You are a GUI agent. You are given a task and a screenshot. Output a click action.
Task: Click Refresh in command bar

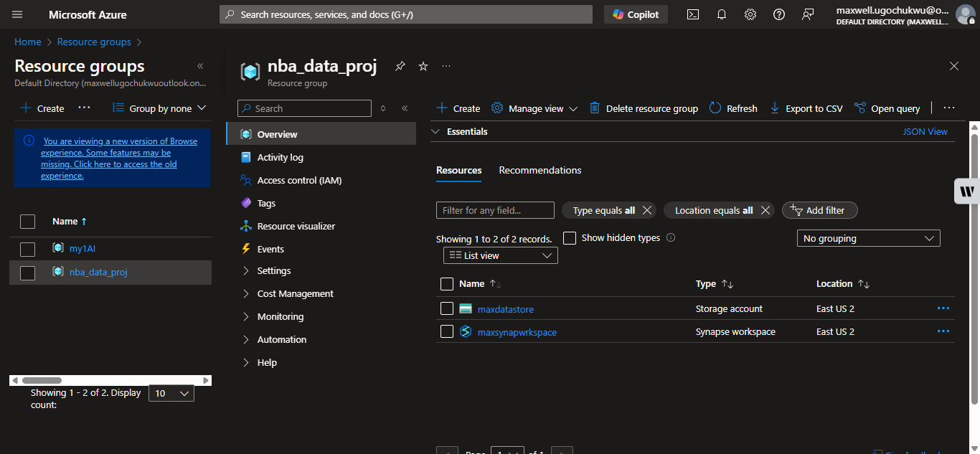point(733,108)
